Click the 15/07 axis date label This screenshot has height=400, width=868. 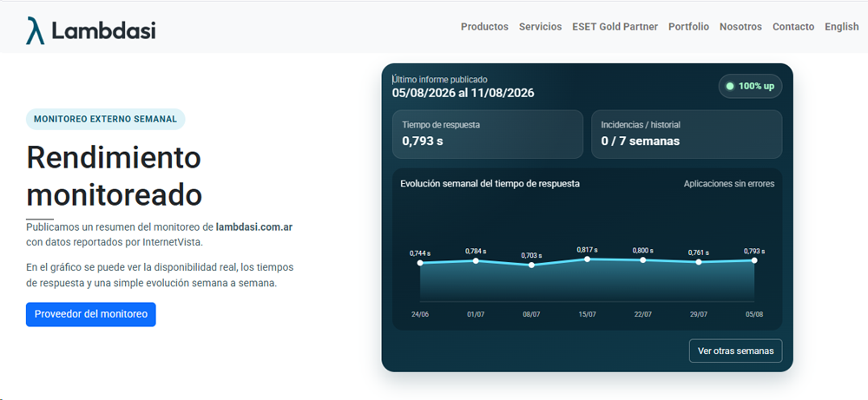(588, 314)
